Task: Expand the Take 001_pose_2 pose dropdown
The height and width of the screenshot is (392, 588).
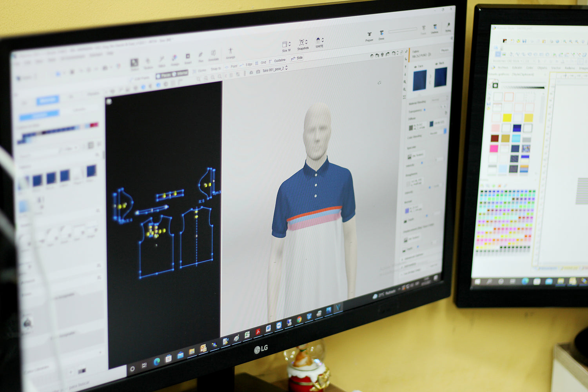Action: [274, 69]
